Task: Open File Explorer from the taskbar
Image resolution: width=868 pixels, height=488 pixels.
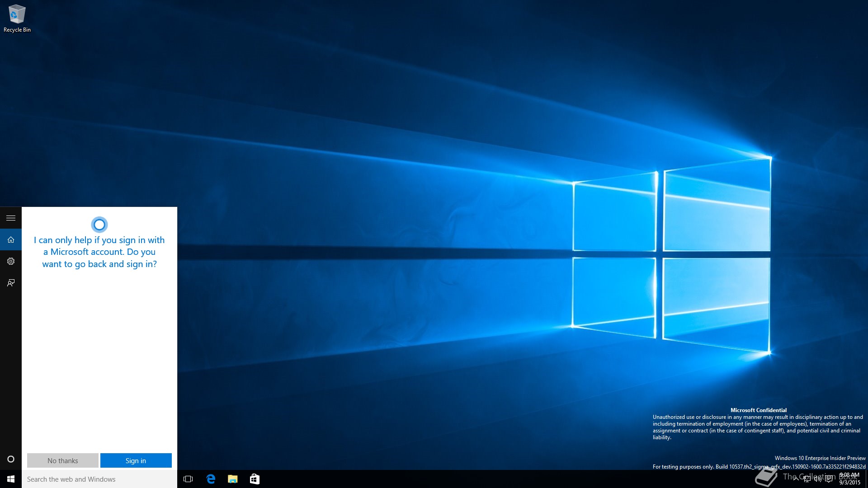Action: (x=233, y=479)
